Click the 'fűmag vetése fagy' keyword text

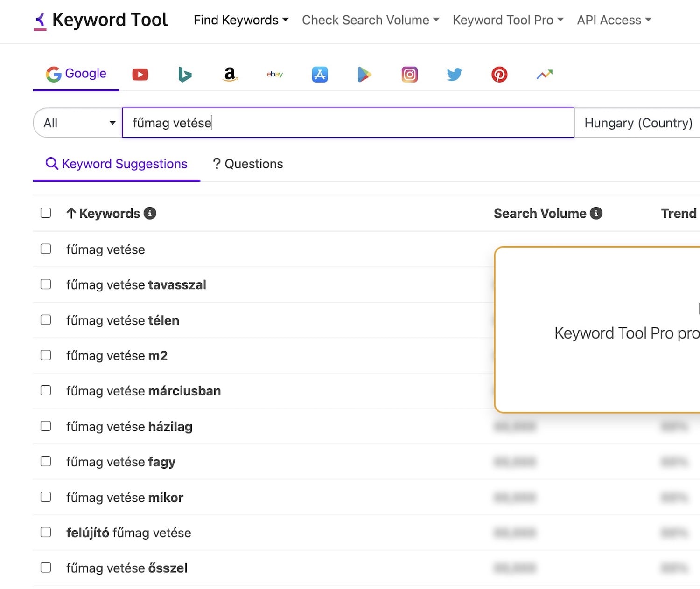coord(121,462)
